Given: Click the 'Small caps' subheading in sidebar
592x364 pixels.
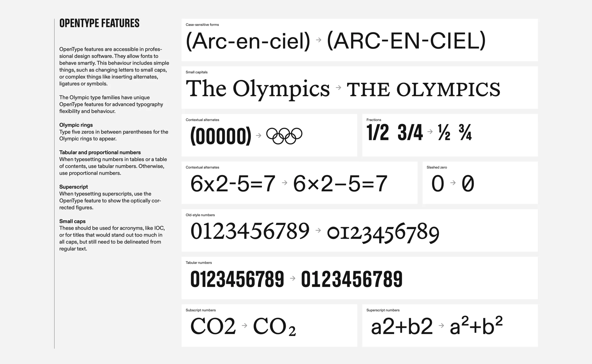Looking at the screenshot, I should tap(72, 221).
